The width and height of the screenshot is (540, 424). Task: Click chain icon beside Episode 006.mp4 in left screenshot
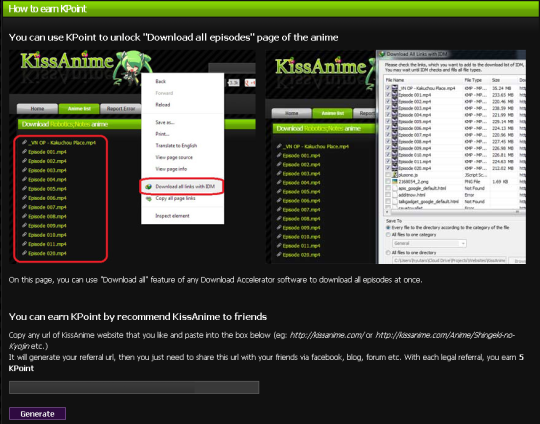pos(24,198)
